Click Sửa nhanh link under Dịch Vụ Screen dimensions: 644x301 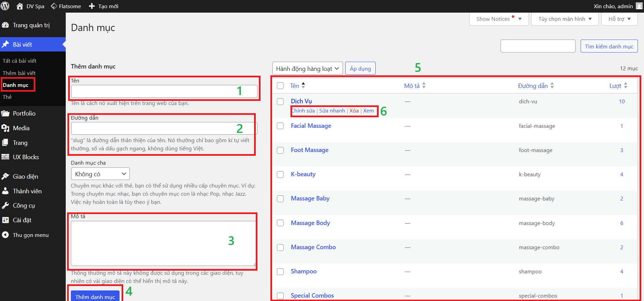pos(332,111)
